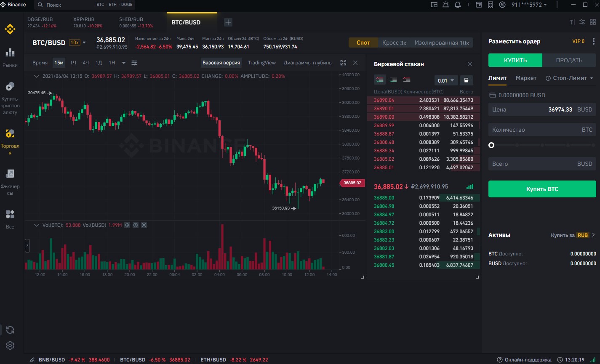Screen dimensions: 600x364
Task: Expand more chart intervals dropdown arrow
Action: [x=124, y=63]
